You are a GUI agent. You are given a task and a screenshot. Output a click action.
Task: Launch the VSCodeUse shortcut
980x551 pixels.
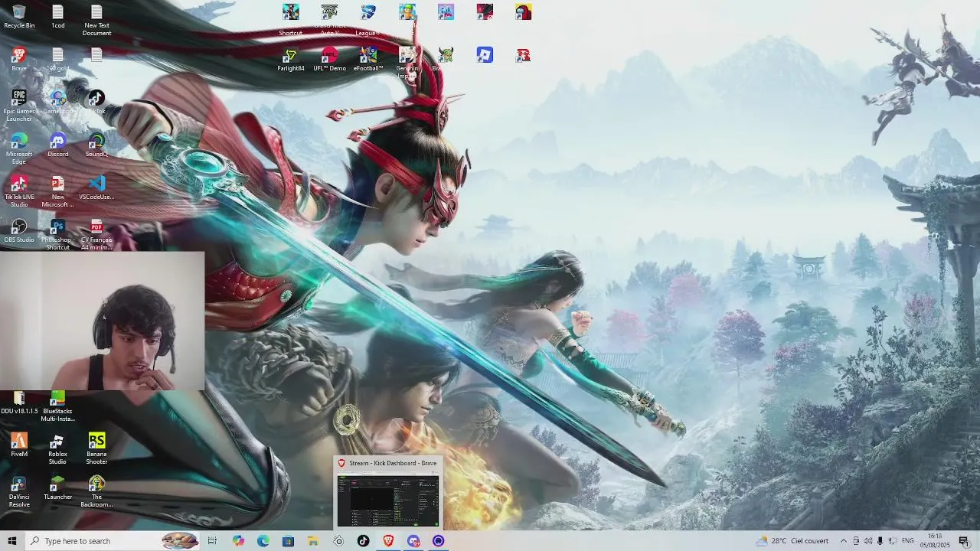tap(96, 187)
